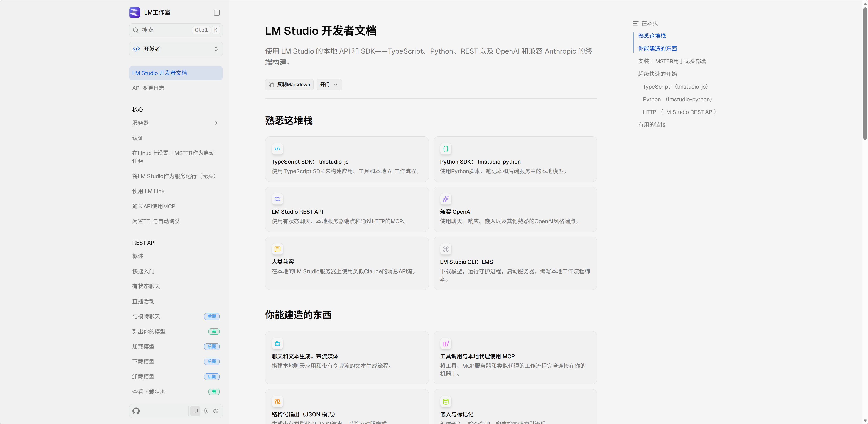Viewport: 868px width, 424px height.
Task: Click the 结构化输出 JSON icon
Action: click(277, 402)
